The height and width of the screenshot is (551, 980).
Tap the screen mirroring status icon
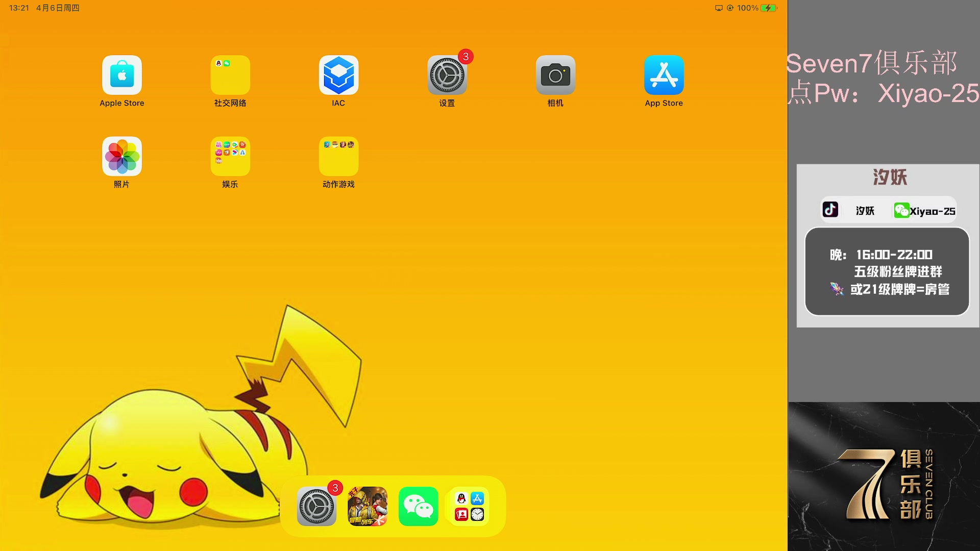(719, 8)
